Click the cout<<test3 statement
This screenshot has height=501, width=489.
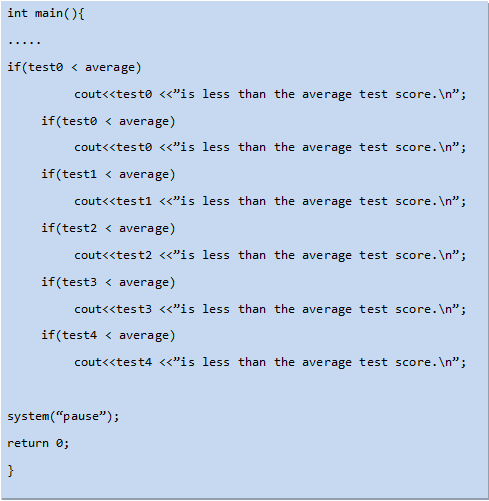270,309
